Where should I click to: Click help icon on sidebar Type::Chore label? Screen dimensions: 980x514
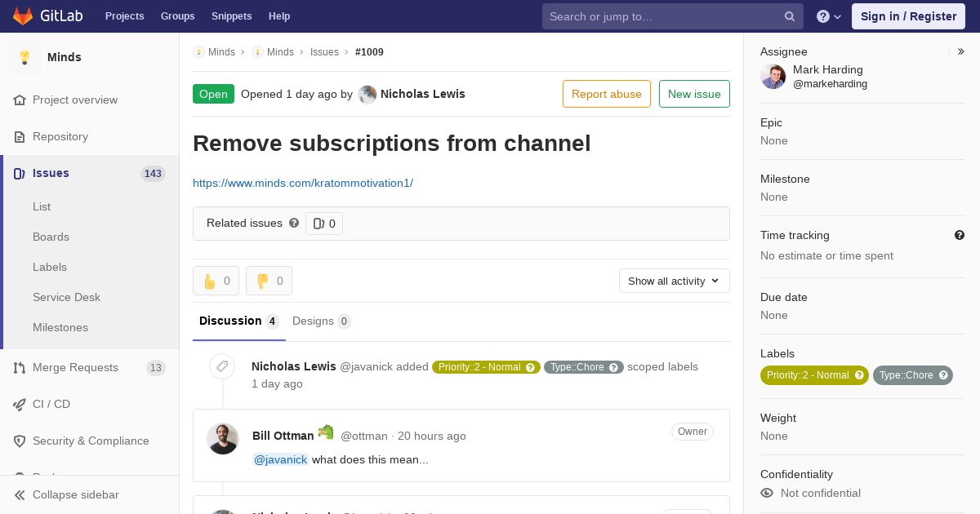pyautogui.click(x=943, y=375)
